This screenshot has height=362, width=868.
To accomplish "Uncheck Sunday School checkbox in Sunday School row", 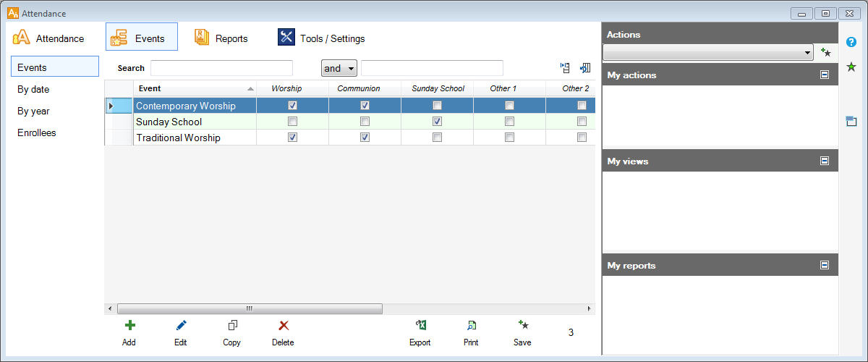I will coord(437,122).
